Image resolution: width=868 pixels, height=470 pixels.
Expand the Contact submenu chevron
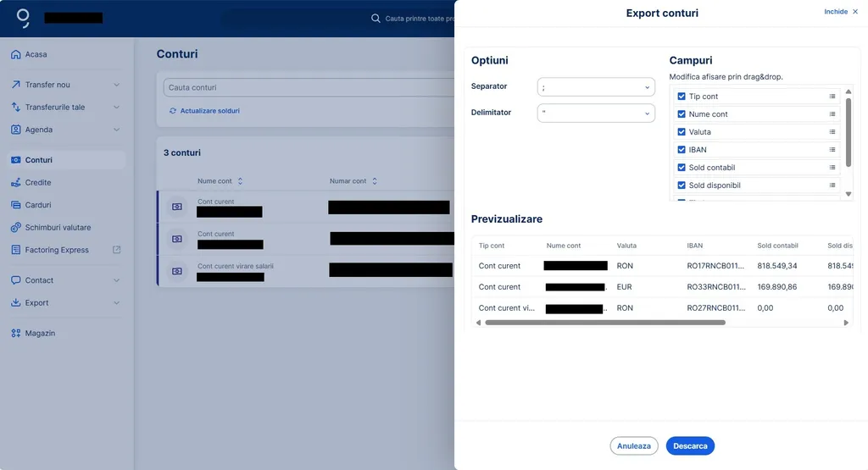pos(117,280)
